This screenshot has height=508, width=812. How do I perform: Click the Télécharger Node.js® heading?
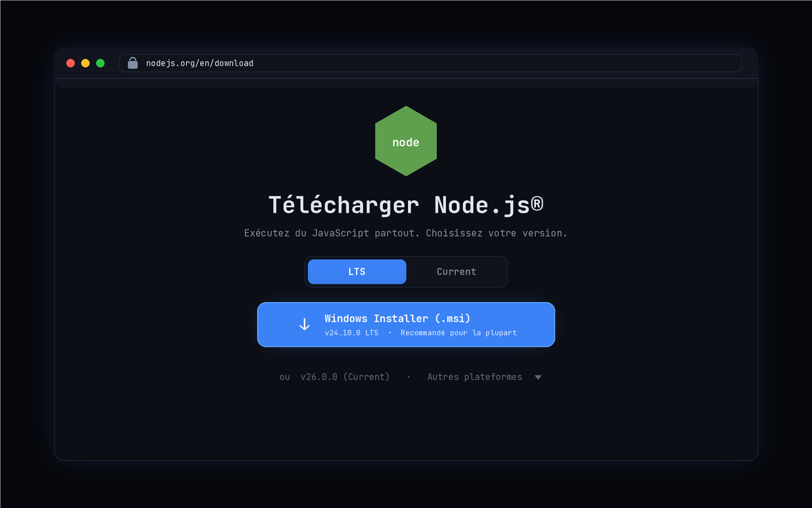click(406, 205)
